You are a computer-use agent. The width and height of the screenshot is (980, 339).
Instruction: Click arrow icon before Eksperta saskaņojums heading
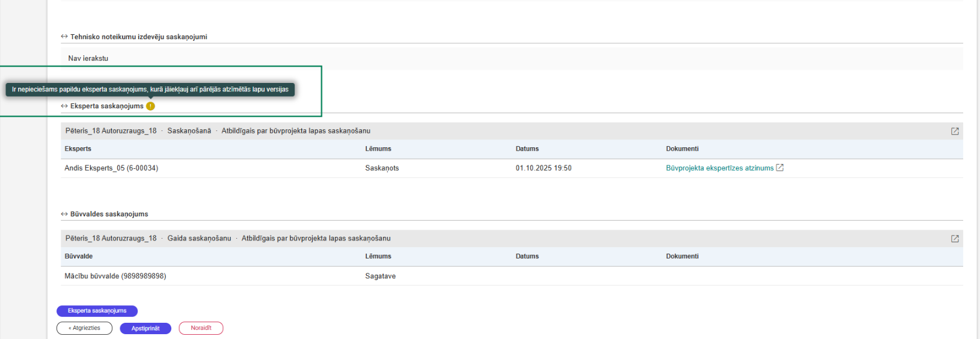tap(64, 106)
